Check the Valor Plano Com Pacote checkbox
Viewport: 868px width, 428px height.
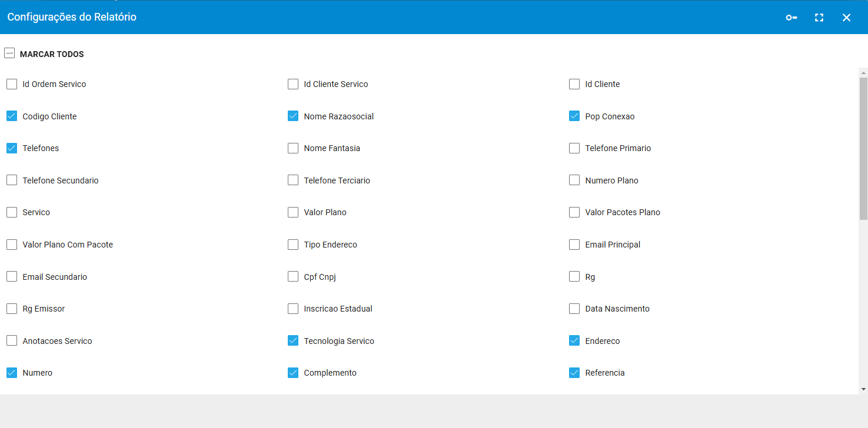[12, 244]
